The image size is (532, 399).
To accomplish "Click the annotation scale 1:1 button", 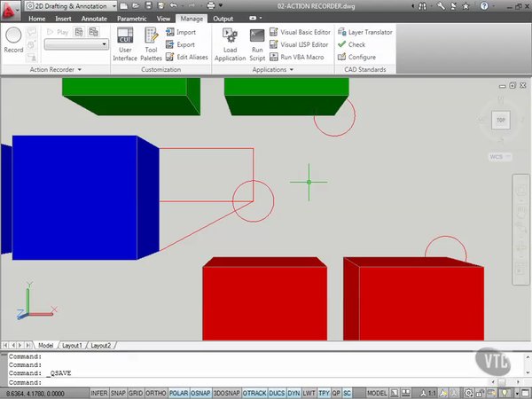I will tap(429, 394).
